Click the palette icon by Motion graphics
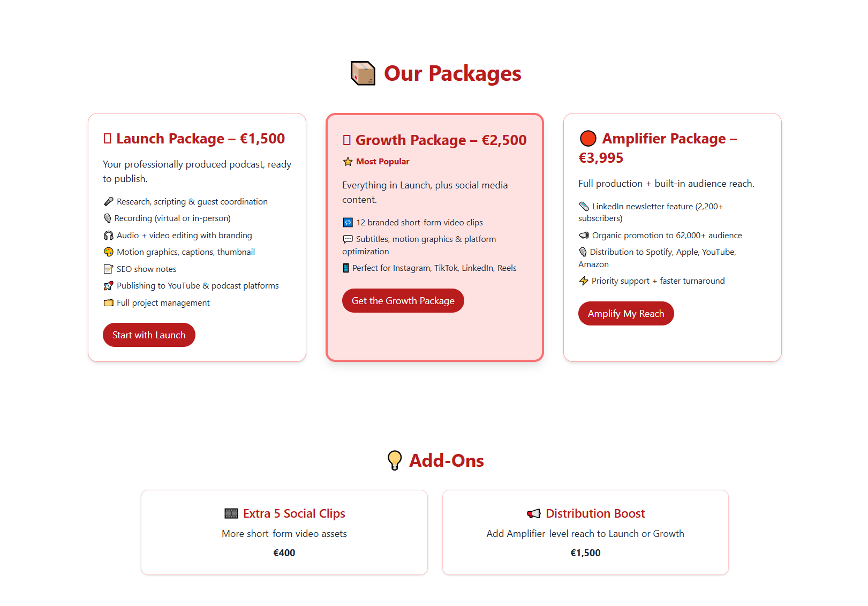 pyautogui.click(x=109, y=252)
